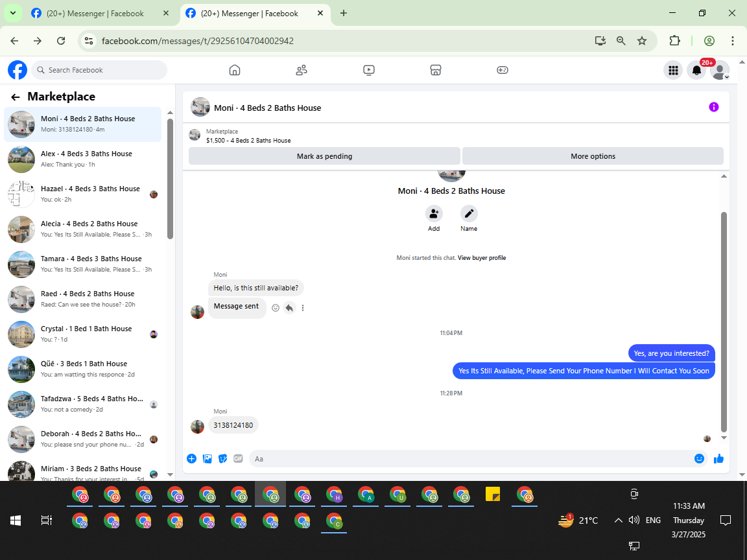Open more options for 'Message sent' bubble
This screenshot has height=560, width=747.
coord(303,308)
